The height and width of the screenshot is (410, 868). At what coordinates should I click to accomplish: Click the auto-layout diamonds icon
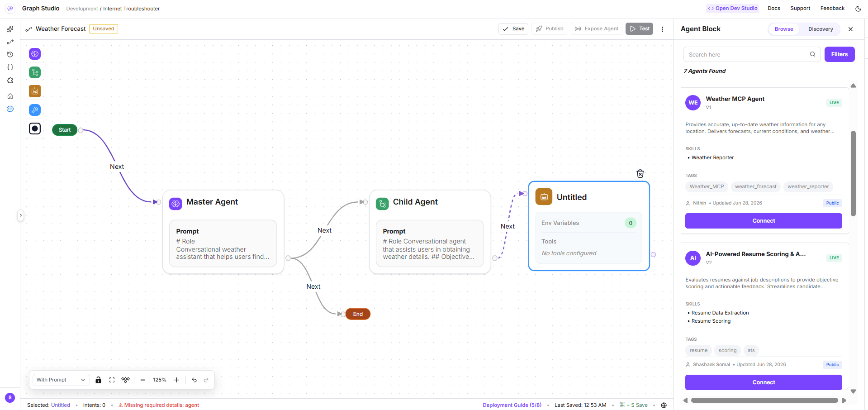point(126,380)
